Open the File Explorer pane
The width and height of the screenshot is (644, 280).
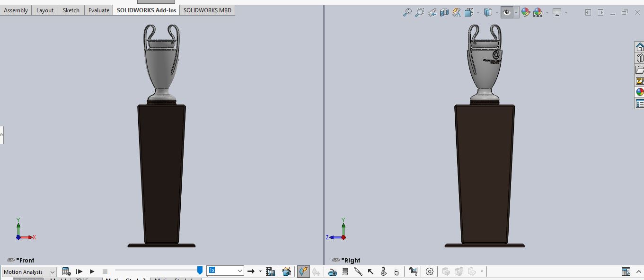(640, 70)
